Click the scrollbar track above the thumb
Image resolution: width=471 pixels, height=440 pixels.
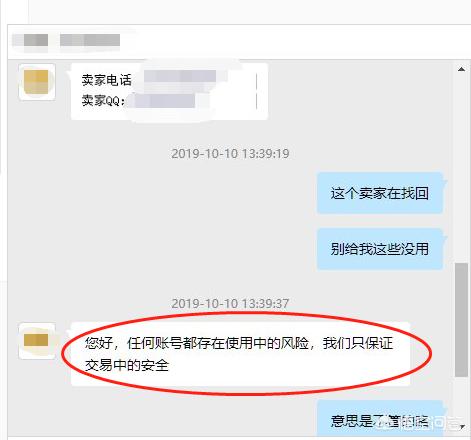tap(461, 168)
